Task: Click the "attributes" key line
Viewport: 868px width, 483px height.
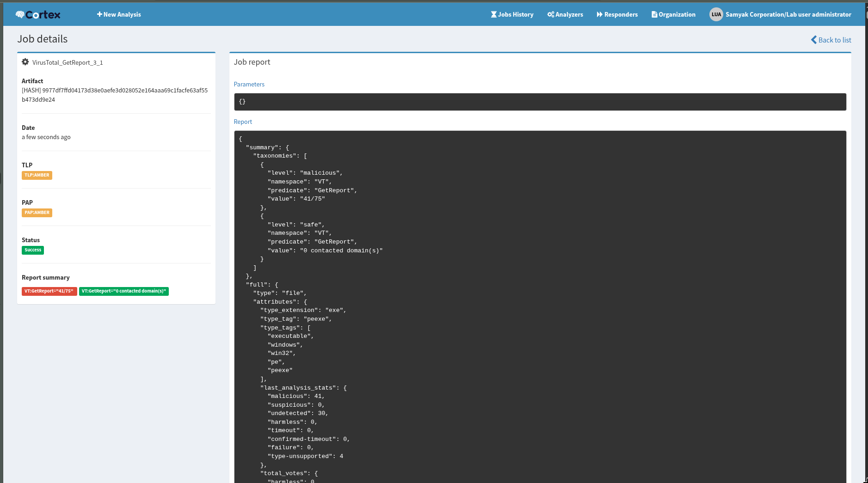Action: [x=280, y=302]
